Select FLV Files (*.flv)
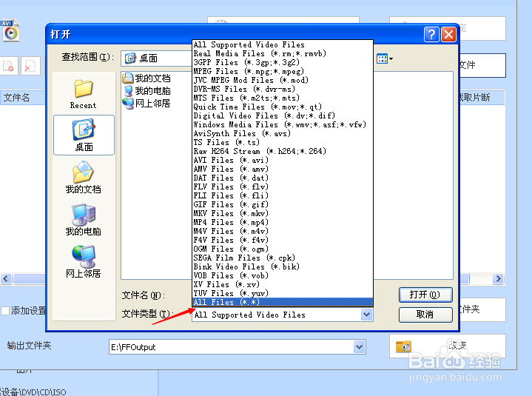The width and height of the screenshot is (532, 396). (x=283, y=187)
